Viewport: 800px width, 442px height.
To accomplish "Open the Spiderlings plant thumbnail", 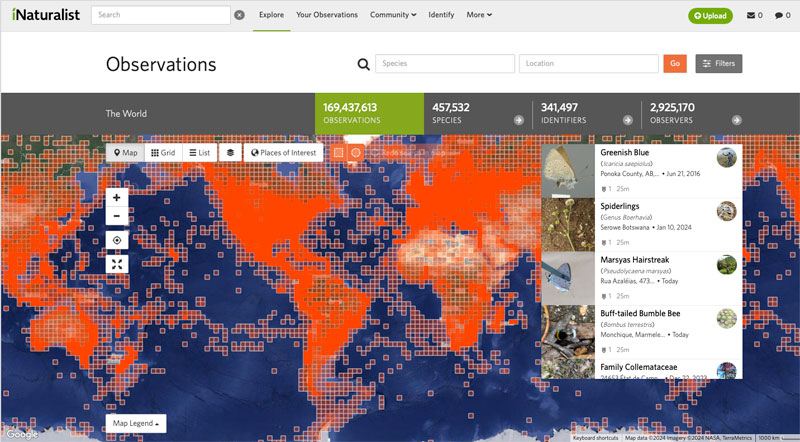I will pos(568,225).
